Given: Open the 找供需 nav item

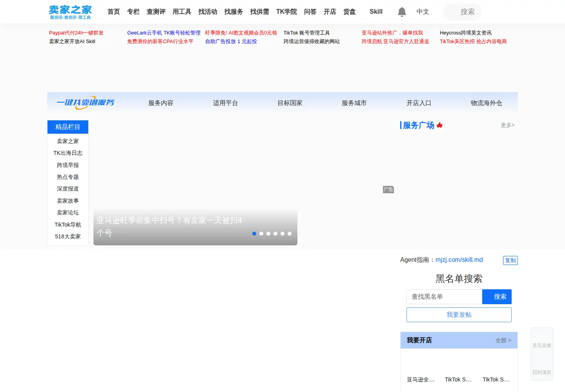Looking at the screenshot, I should point(260,12).
